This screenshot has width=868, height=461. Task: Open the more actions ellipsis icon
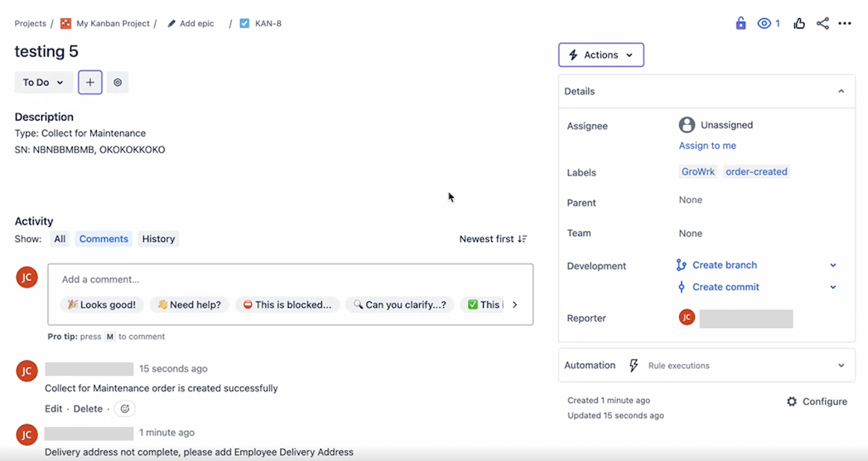(x=844, y=22)
